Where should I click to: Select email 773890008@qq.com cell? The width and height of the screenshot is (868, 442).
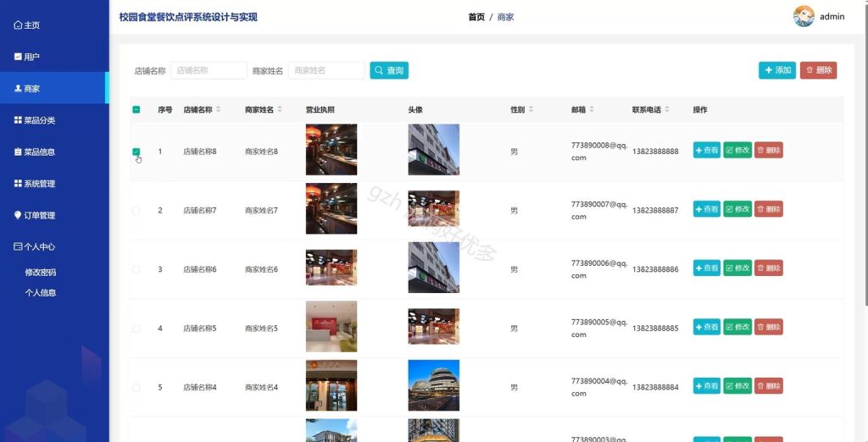point(599,152)
